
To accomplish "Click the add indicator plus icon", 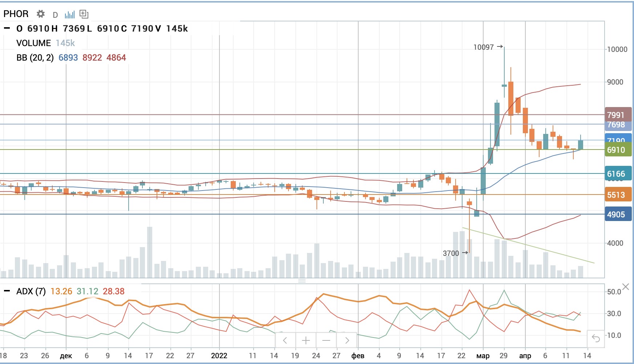I will [84, 14].
